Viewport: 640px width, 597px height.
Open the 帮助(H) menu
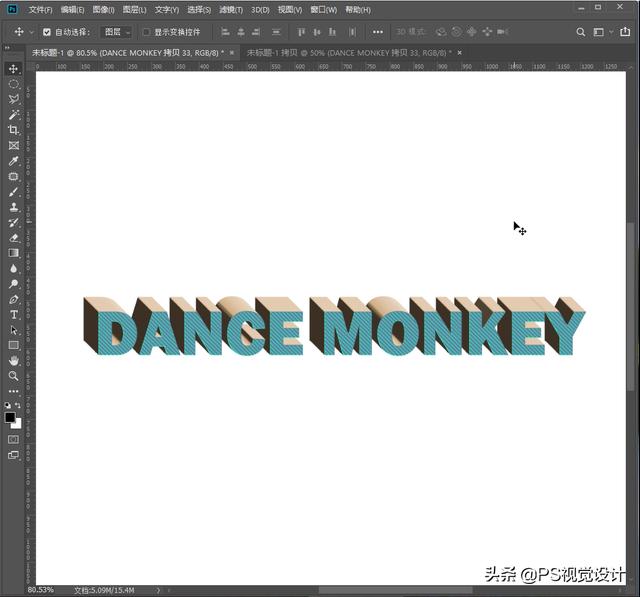point(358,9)
